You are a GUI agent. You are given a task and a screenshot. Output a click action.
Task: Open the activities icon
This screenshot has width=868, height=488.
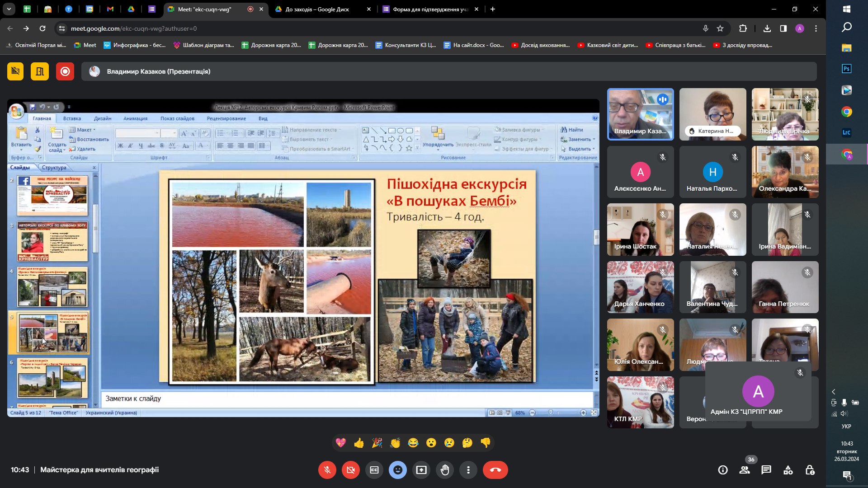[x=788, y=470]
